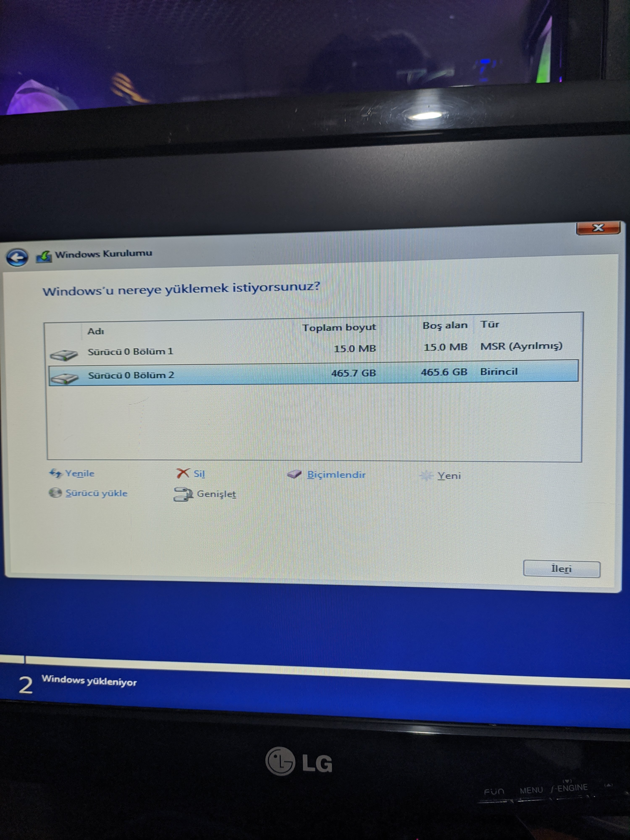The image size is (630, 840).
Task: Click the Adı column header
Action: point(96,331)
